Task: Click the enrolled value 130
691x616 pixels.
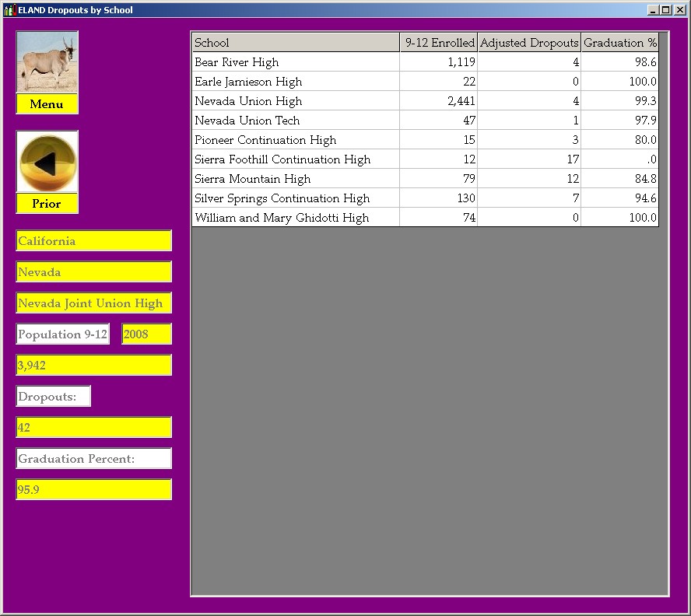Action: 466,198
